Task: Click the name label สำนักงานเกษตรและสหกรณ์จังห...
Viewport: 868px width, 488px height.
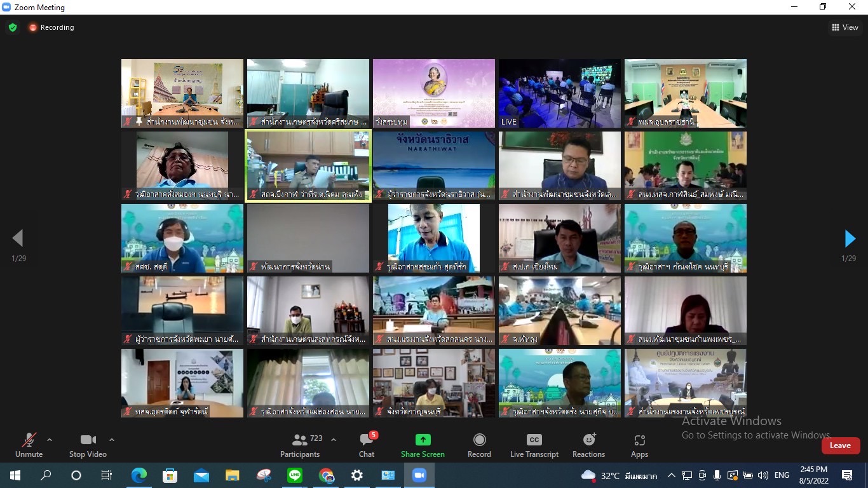Action: 313,339
